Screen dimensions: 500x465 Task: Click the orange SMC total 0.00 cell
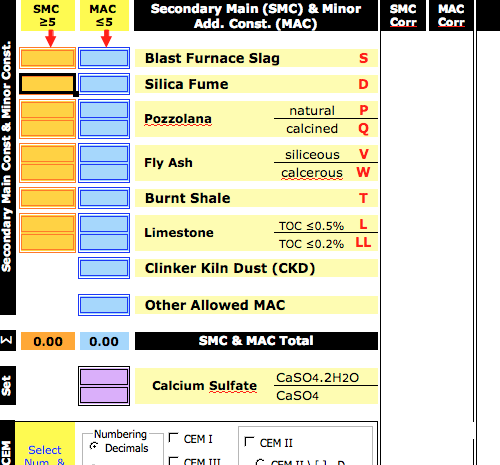click(48, 341)
